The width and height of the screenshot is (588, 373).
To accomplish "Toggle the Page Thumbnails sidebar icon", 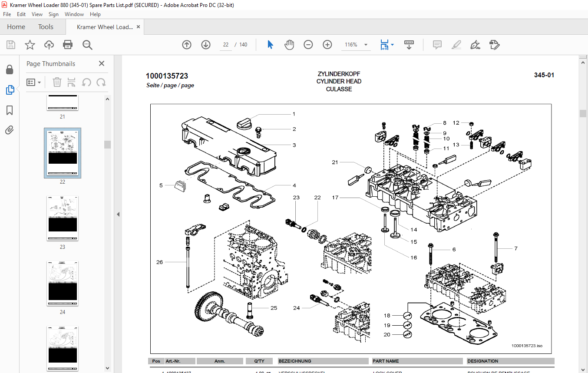I will (x=10, y=90).
